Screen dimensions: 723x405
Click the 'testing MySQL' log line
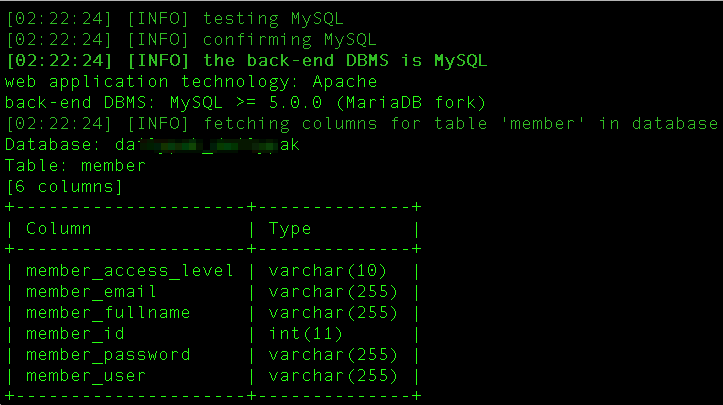point(175,18)
